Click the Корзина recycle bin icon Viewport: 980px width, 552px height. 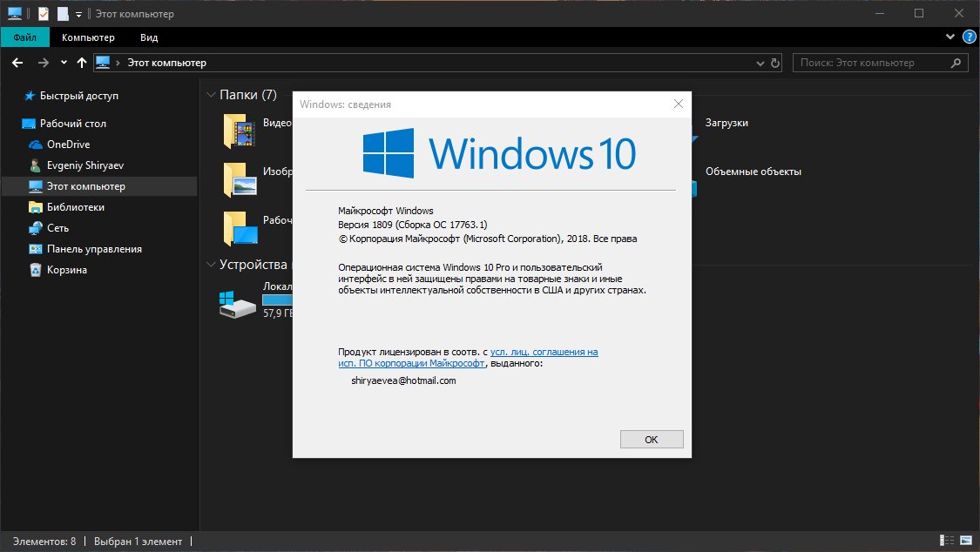[x=36, y=270]
